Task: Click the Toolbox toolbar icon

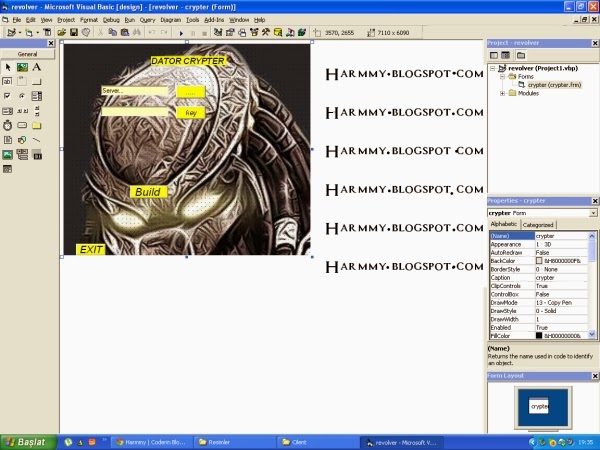Action: click(x=266, y=33)
